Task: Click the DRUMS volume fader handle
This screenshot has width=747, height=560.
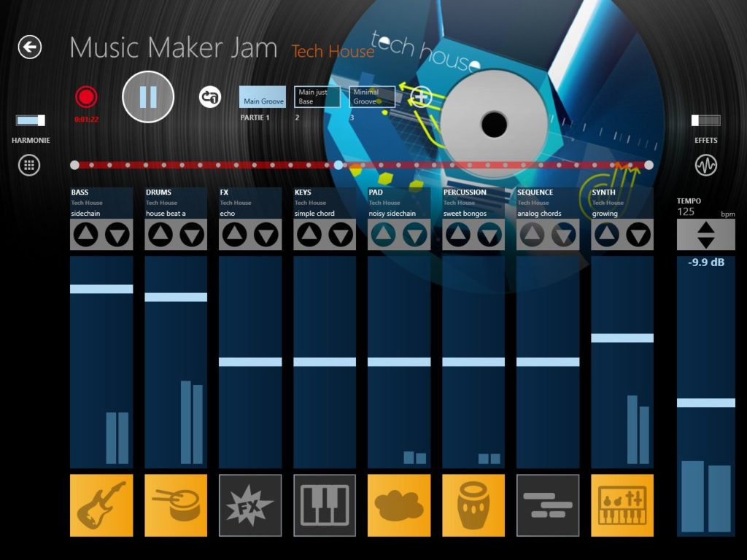Action: (x=176, y=297)
